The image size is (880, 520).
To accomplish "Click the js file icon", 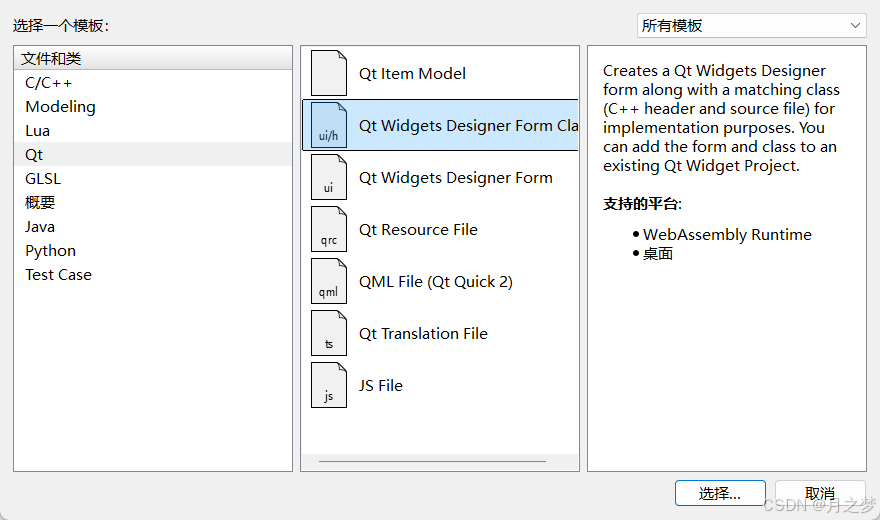I will tap(329, 385).
